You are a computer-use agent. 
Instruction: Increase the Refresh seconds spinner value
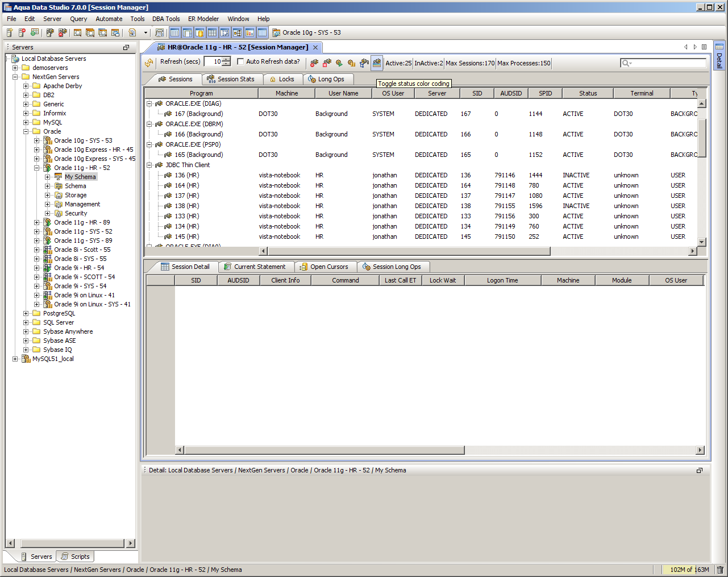(227, 59)
